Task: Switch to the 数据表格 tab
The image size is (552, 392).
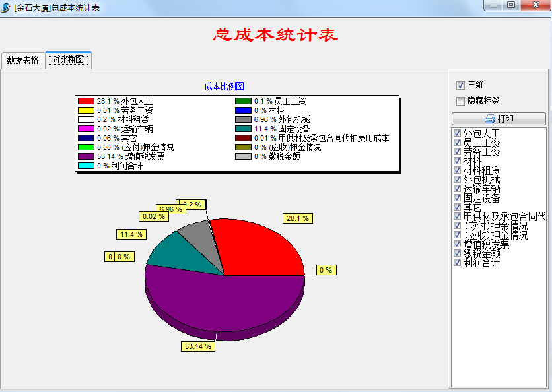Action: 22,59
